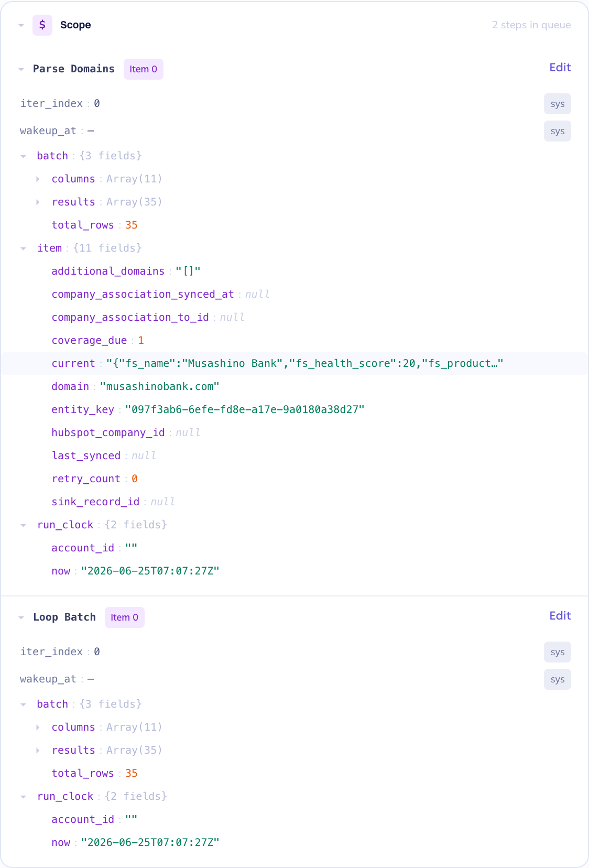Viewport: 589px width, 868px height.
Task: Click '2 steps in queue' status text
Action: tap(531, 25)
